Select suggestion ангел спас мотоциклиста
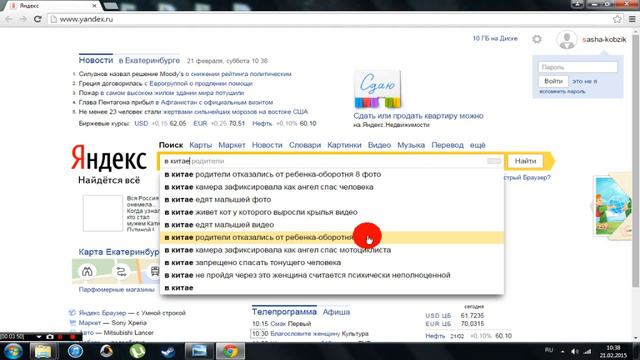The image size is (640, 360). [332, 250]
